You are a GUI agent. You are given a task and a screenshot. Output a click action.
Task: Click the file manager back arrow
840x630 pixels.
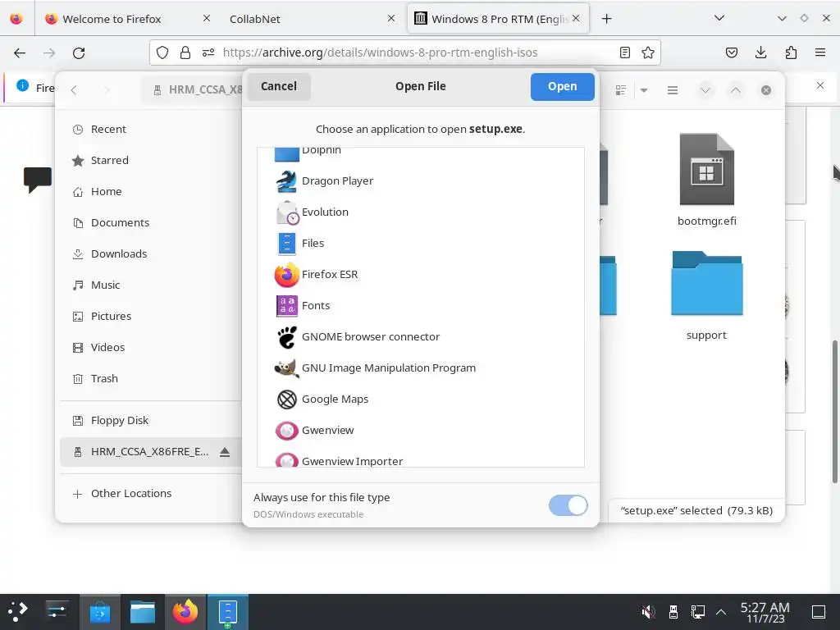pyautogui.click(x=74, y=90)
